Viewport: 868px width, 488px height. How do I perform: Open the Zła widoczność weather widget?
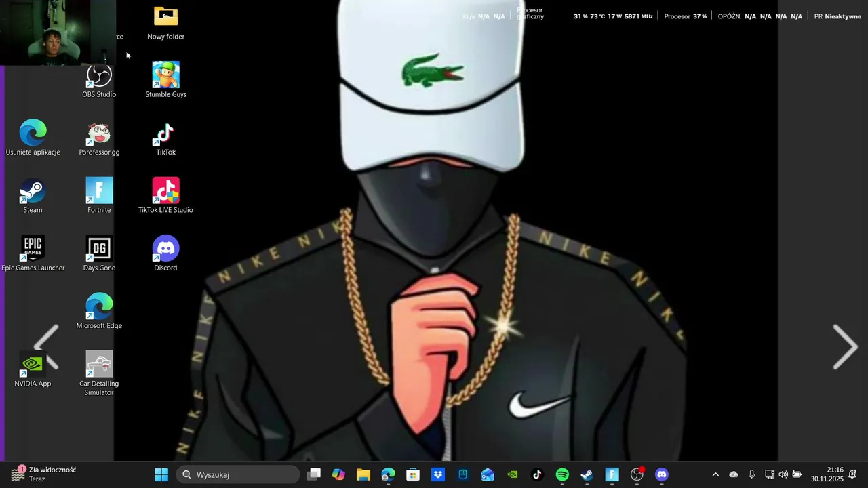point(43,474)
